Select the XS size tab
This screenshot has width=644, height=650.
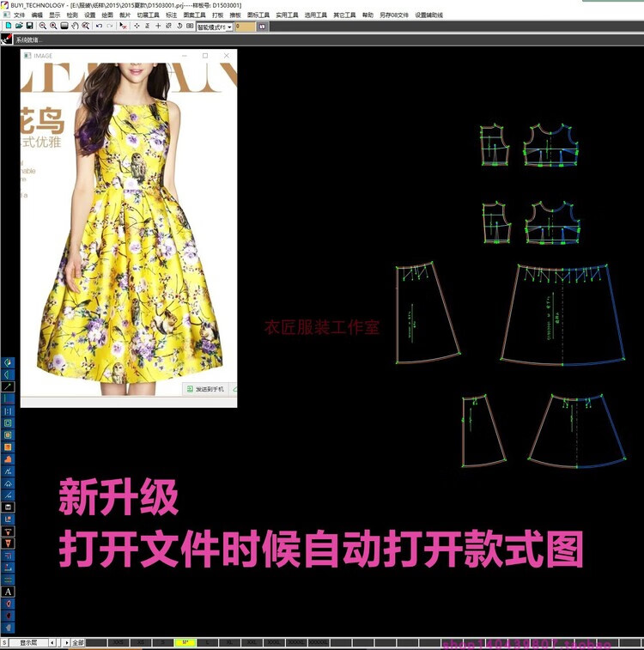[141, 642]
